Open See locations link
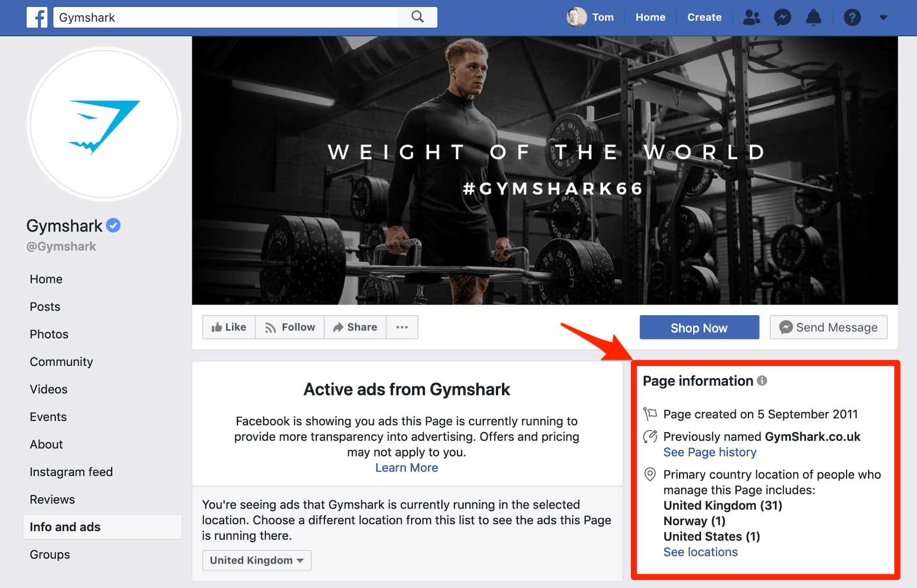 (700, 552)
